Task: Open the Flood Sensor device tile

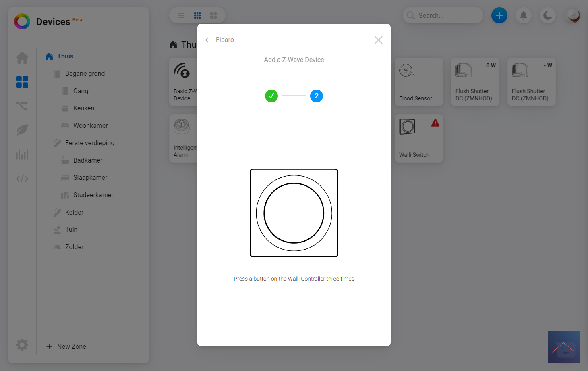Action: point(419,82)
